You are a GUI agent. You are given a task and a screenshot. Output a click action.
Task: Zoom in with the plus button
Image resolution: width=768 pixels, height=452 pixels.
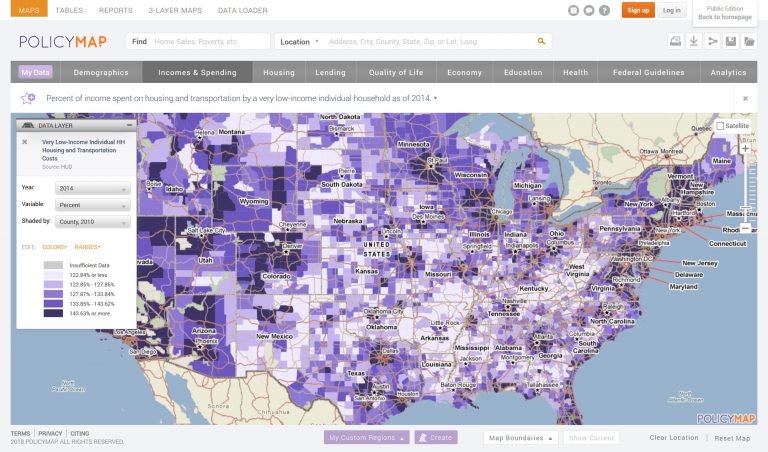click(745, 149)
